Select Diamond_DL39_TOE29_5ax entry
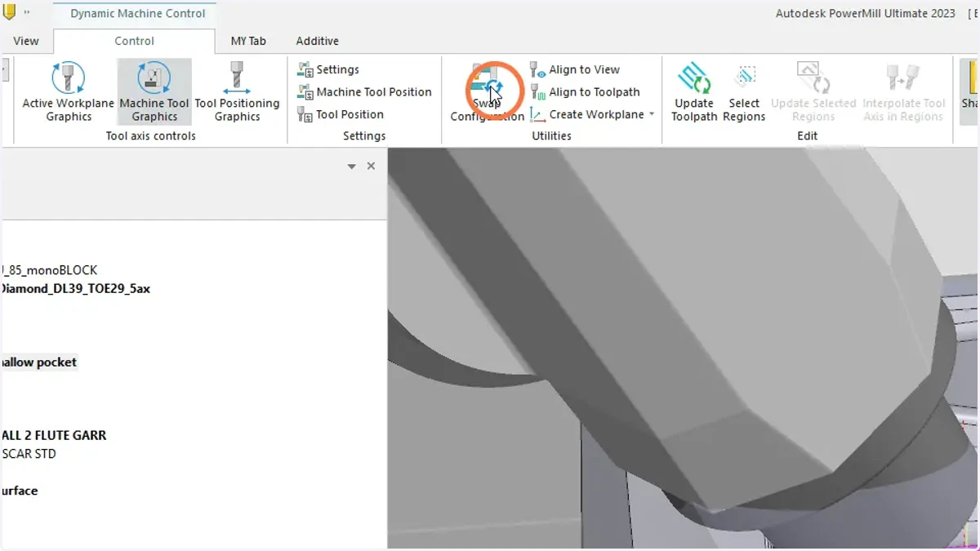Viewport: 980px width, 551px height. (75, 289)
